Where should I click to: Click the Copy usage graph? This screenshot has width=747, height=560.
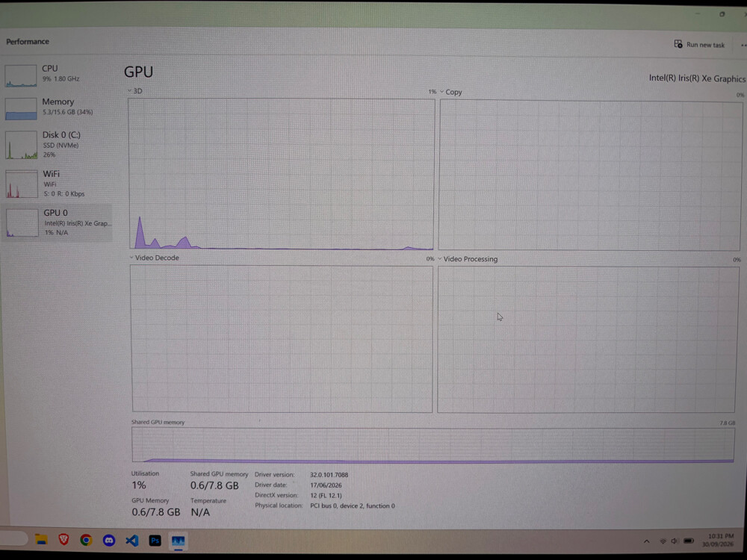tap(590, 175)
